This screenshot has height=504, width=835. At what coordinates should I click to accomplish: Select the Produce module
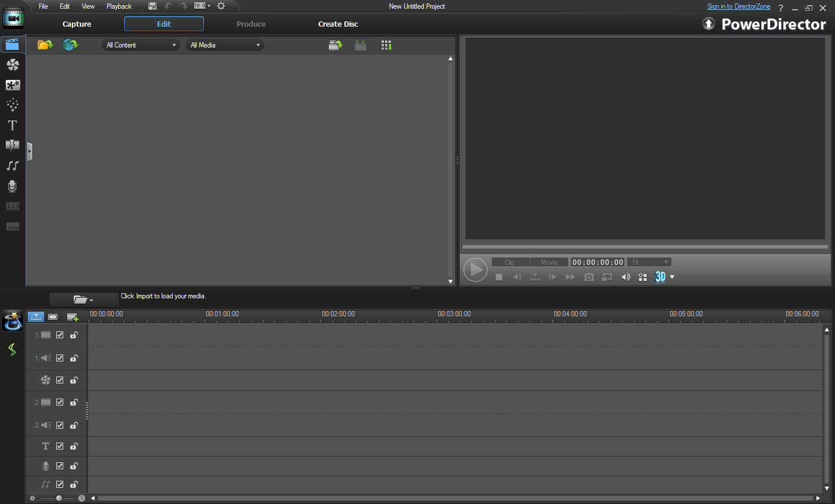coord(251,24)
